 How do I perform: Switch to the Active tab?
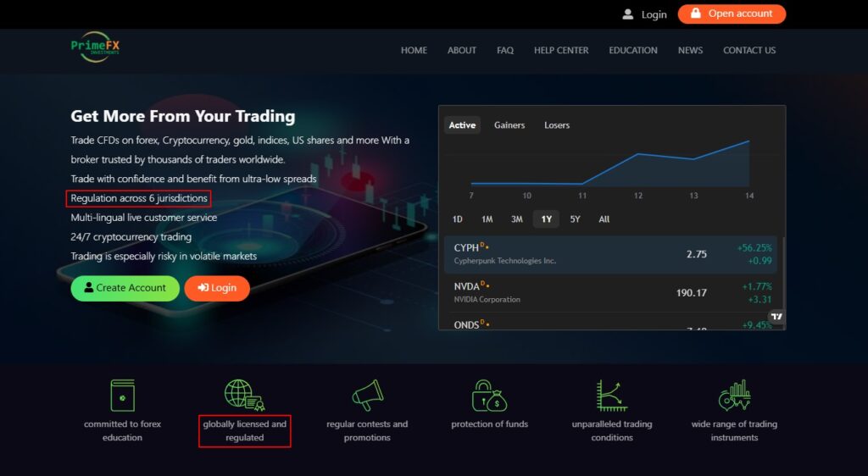tap(462, 125)
